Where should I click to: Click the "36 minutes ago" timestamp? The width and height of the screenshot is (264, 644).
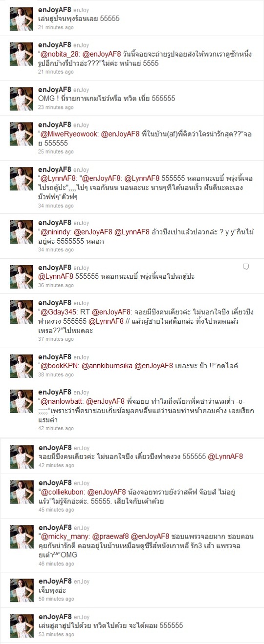coord(56,285)
